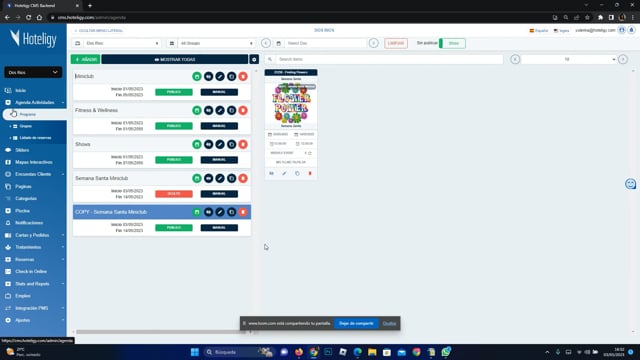Delete the Miniclub program
640x360 pixels.
243,76
